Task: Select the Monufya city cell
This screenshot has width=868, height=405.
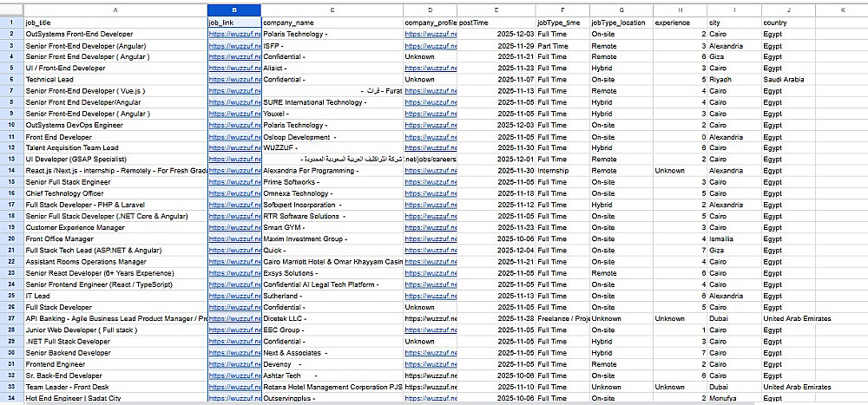Action: click(734, 398)
